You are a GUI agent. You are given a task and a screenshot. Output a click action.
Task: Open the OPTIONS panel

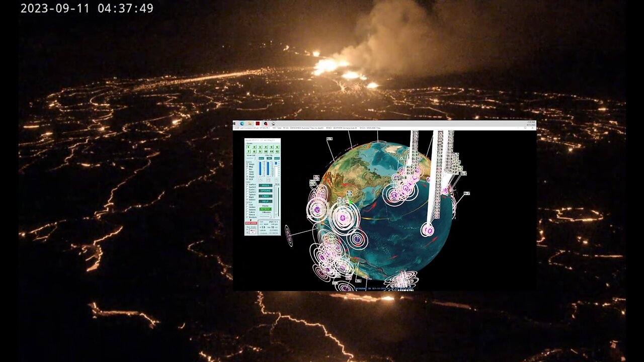point(266,191)
